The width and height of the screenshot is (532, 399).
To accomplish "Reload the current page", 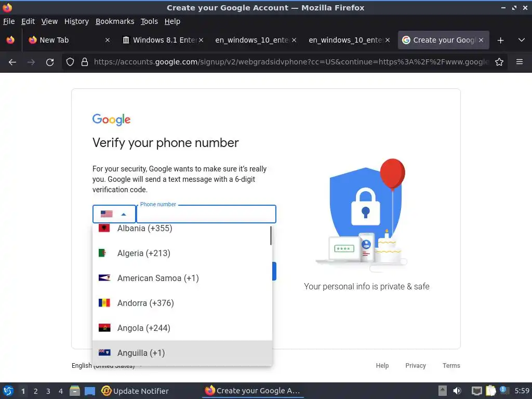I will (x=50, y=62).
